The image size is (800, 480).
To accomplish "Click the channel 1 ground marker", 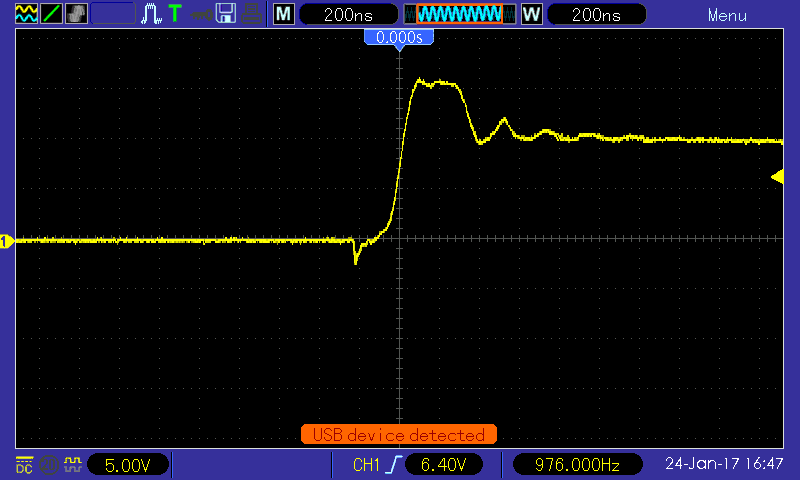I will click(x=7, y=241).
